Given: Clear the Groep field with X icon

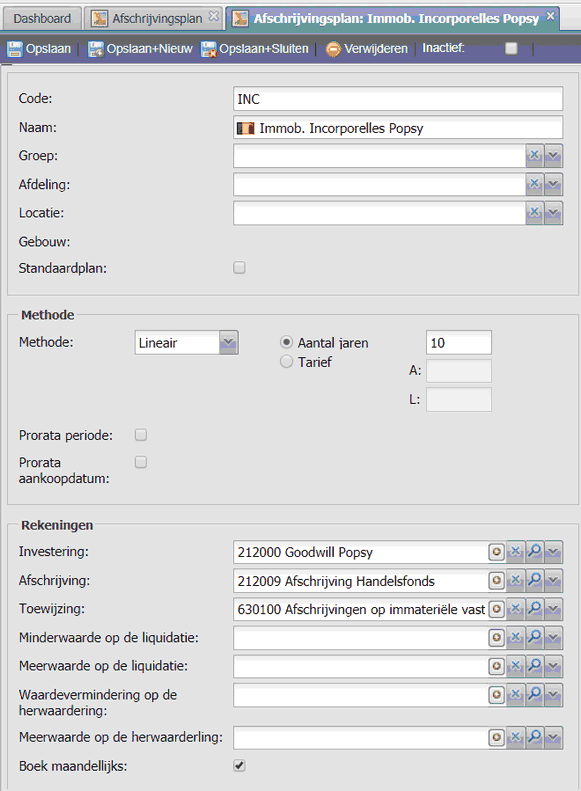Looking at the screenshot, I should pyautogui.click(x=535, y=155).
